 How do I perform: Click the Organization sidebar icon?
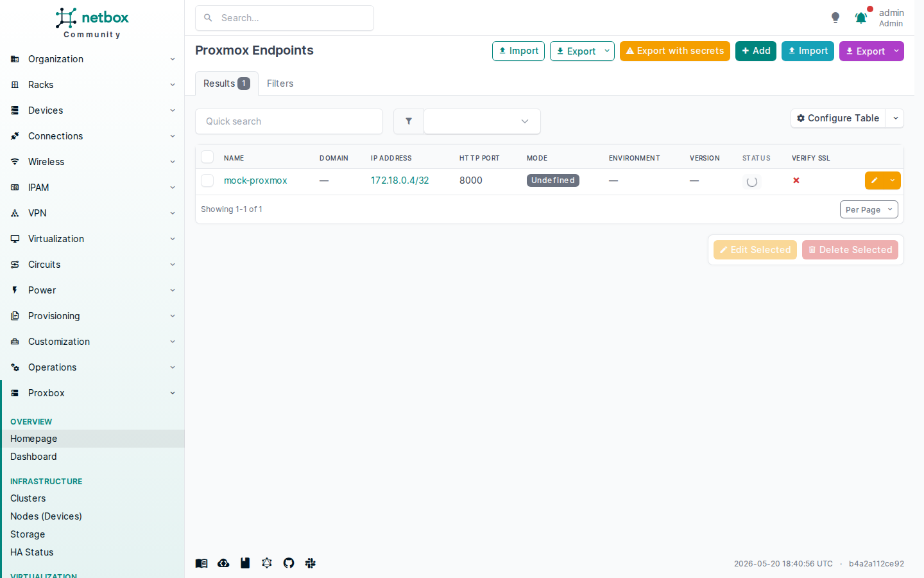click(15, 59)
